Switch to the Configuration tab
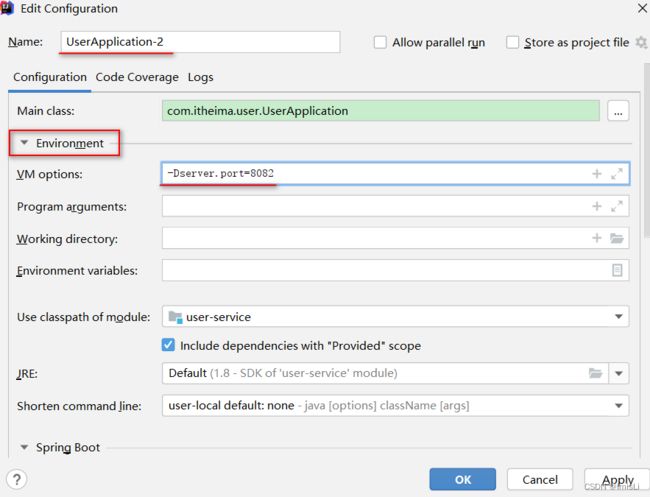This screenshot has height=497, width=650. [x=50, y=77]
